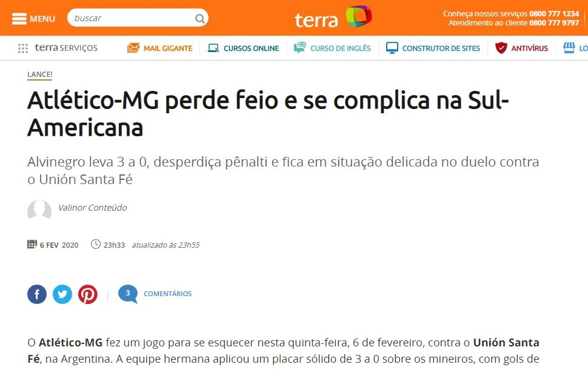The image size is (588, 370).
Task: Click the author avatar image
Action: tap(39, 210)
